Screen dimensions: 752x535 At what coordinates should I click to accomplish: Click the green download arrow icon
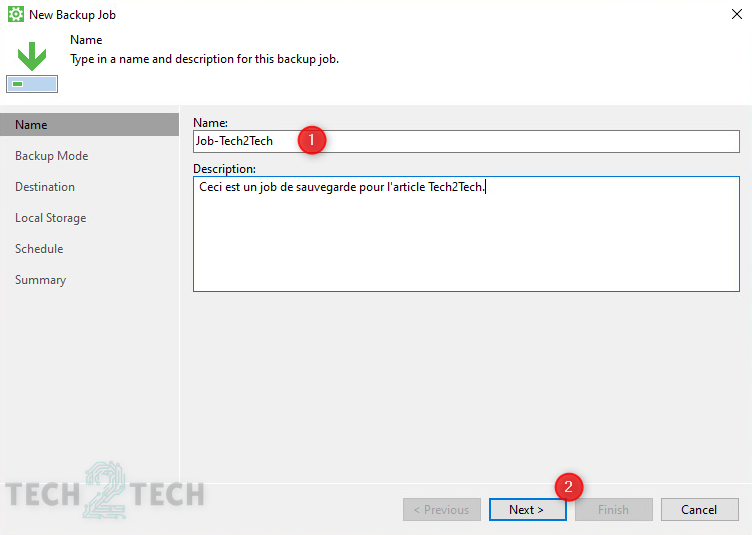tap(32, 55)
